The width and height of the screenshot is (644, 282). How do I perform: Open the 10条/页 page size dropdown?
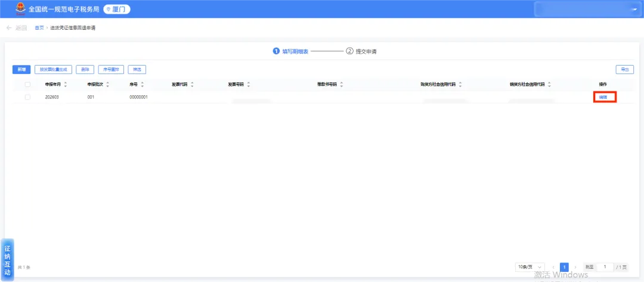click(x=530, y=267)
